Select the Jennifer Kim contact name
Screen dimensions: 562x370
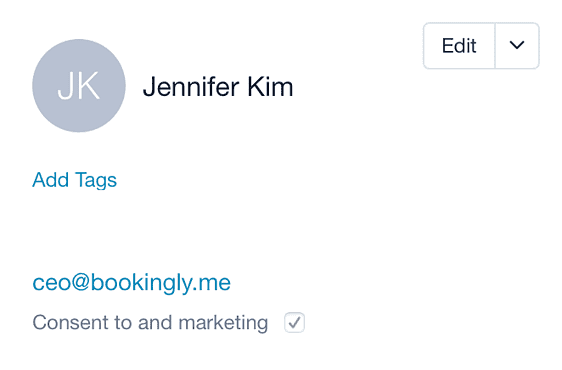218,87
